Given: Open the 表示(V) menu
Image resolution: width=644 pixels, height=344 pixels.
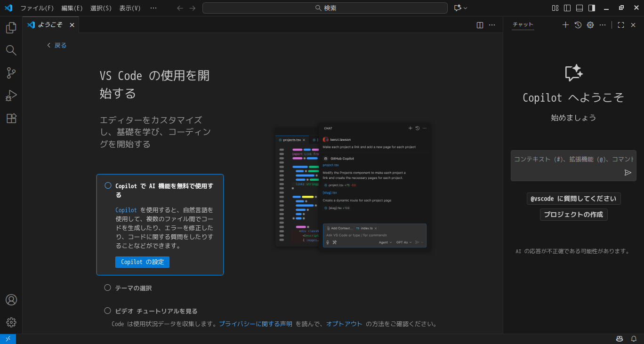Looking at the screenshot, I should (130, 8).
